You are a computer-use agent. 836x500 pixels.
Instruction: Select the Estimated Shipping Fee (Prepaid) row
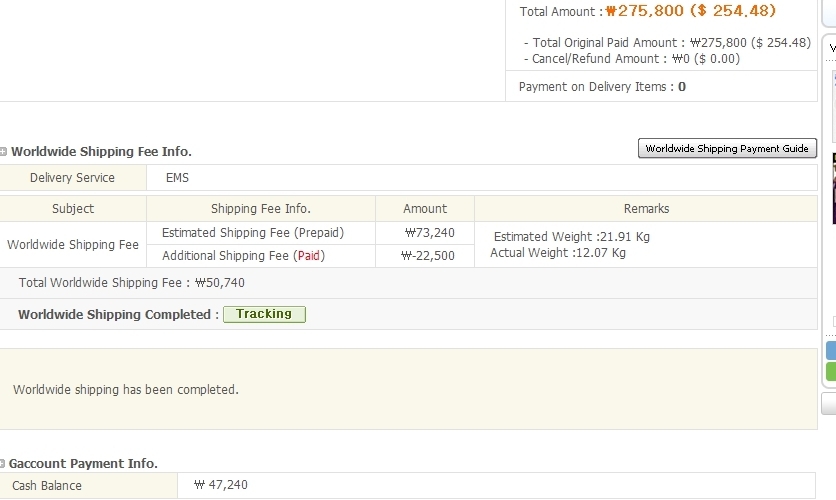252,233
